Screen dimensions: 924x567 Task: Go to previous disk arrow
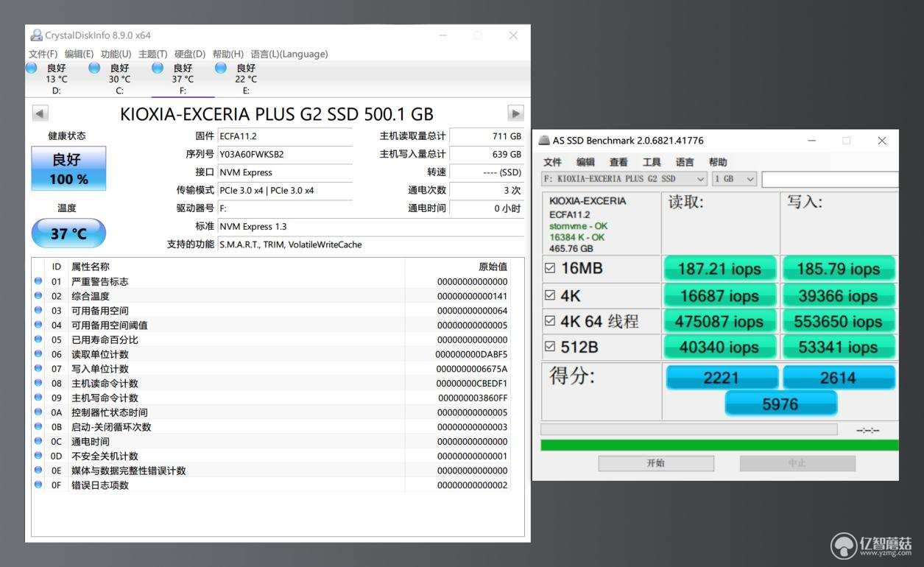[x=40, y=113]
